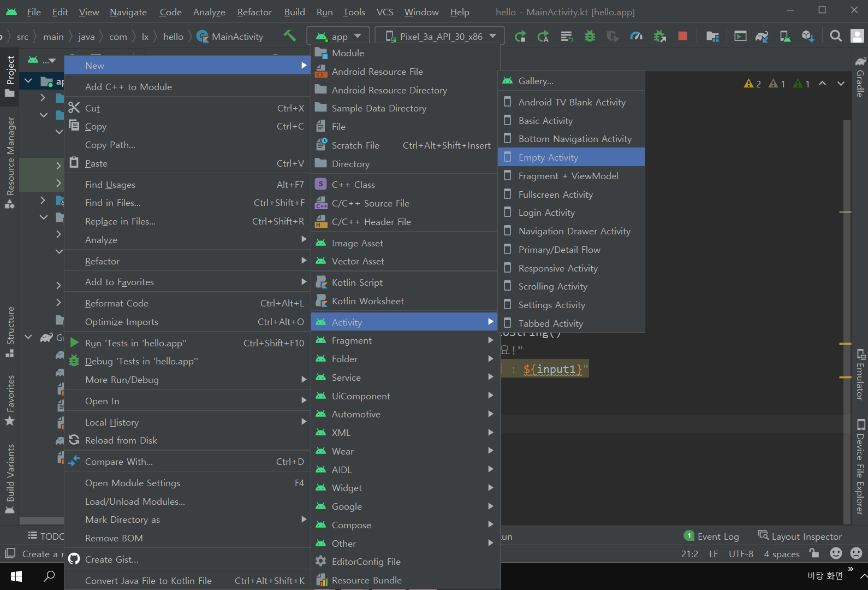
Task: Click the Sync Project with Gradle icon
Action: tap(762, 36)
